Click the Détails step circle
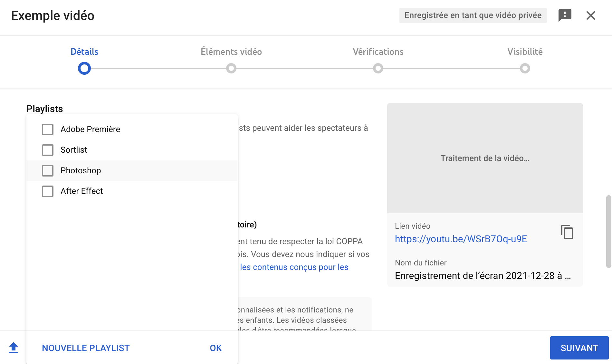The width and height of the screenshot is (612, 364). coord(84,68)
